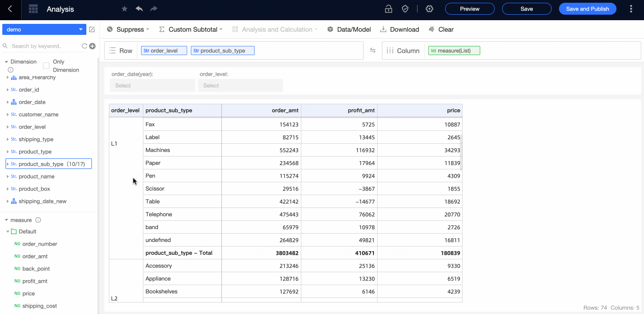Screen dimensions: 644x314
Task: Click the edit dataset icon
Action: [92, 29]
